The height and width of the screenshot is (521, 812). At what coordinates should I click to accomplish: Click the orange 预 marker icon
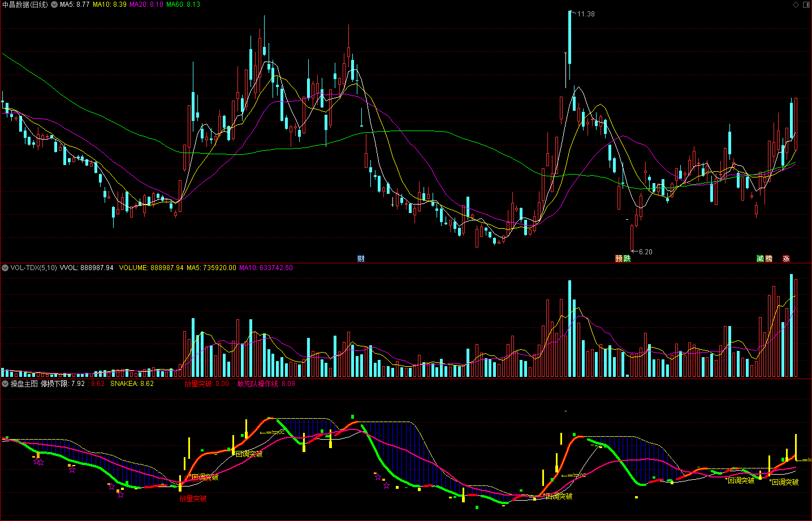point(619,259)
